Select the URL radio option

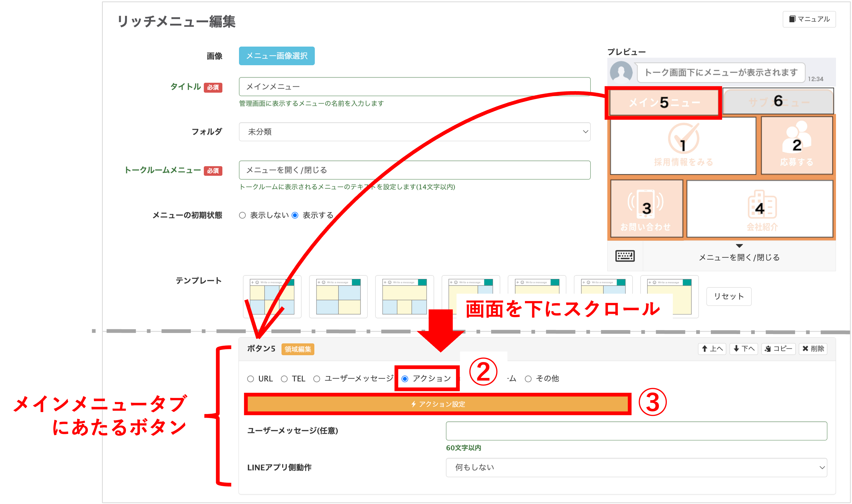pos(251,379)
